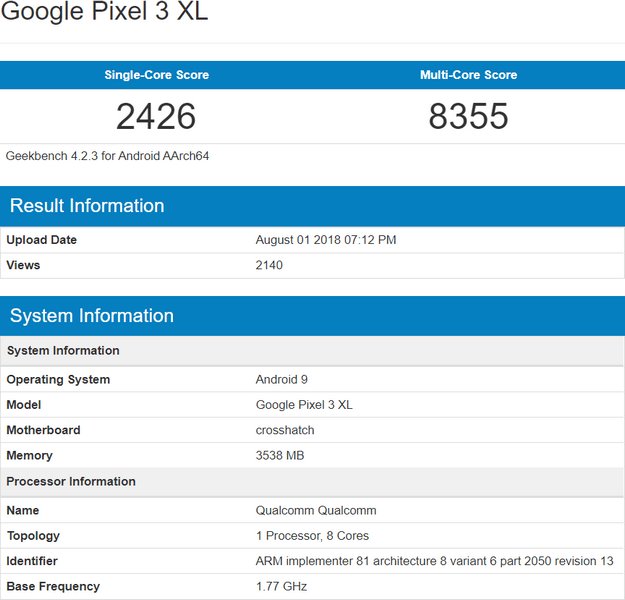Image resolution: width=625 pixels, height=600 pixels.
Task: Click the multi-core score value 8355
Action: click(468, 117)
